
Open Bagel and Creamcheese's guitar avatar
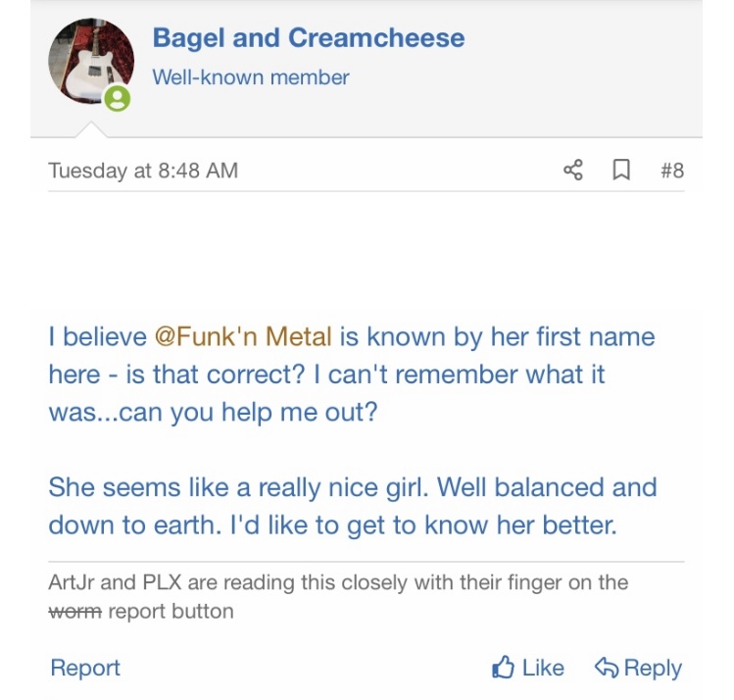[91, 61]
